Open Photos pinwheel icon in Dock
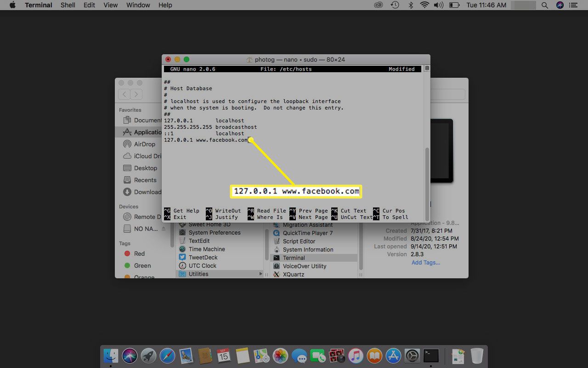The height and width of the screenshot is (368, 588). pos(280,356)
